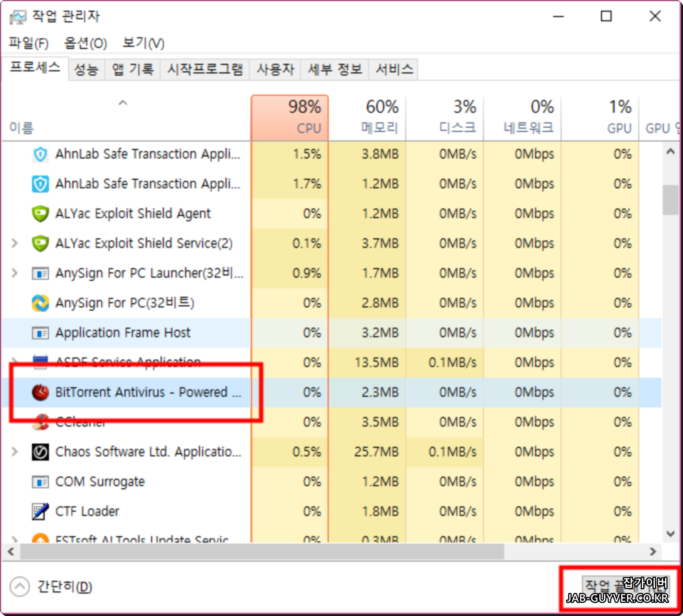Minimize the Task Manager window
Screen dimensions: 683x616
pyautogui.click(x=558, y=16)
